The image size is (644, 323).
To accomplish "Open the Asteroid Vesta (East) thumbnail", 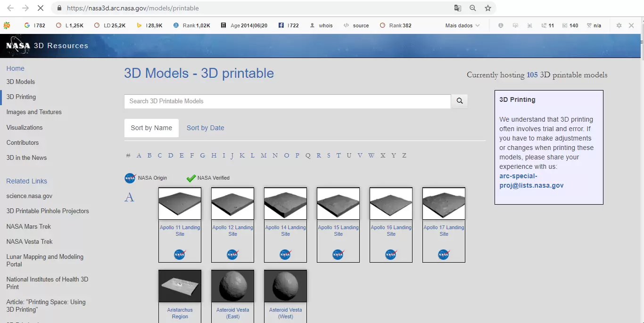I will pos(232,286).
